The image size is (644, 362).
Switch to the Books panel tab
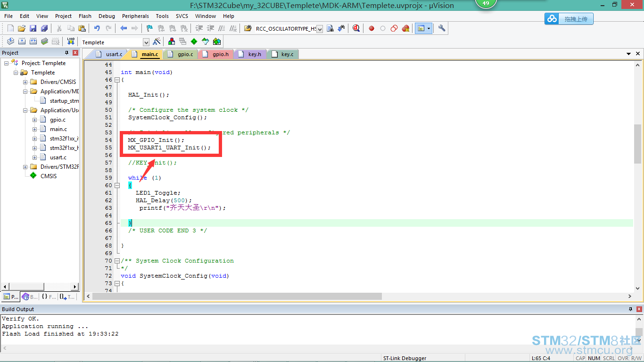pos(30,297)
